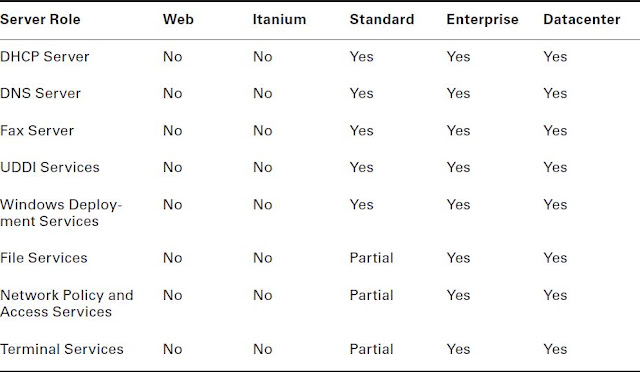Select the Web column header
640x372 pixels.
click(x=178, y=19)
